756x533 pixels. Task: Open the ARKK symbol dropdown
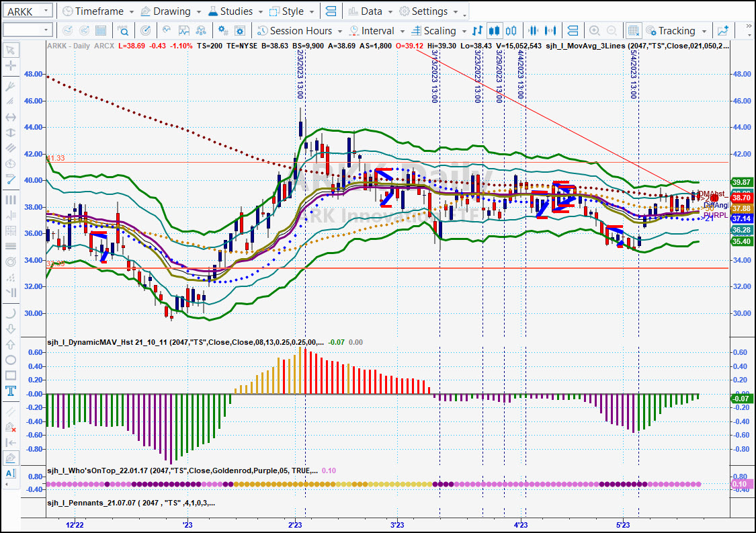click(x=46, y=11)
